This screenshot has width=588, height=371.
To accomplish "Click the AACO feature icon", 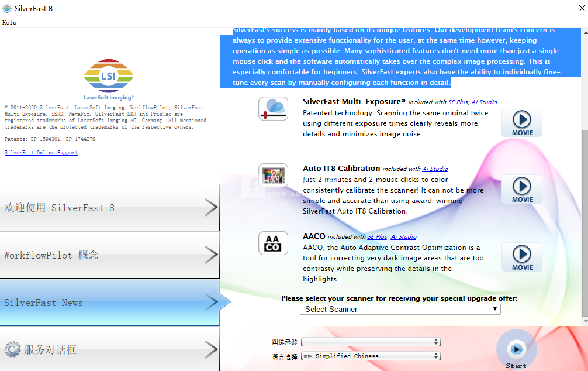I will (274, 243).
